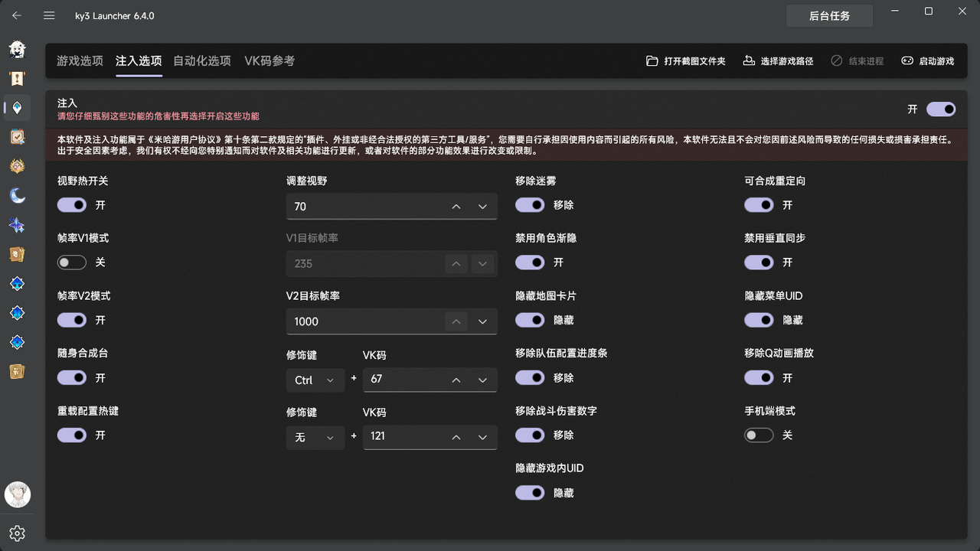980x551 pixels.
Task: Switch to the 自动化选项 tab
Action: [x=201, y=60]
